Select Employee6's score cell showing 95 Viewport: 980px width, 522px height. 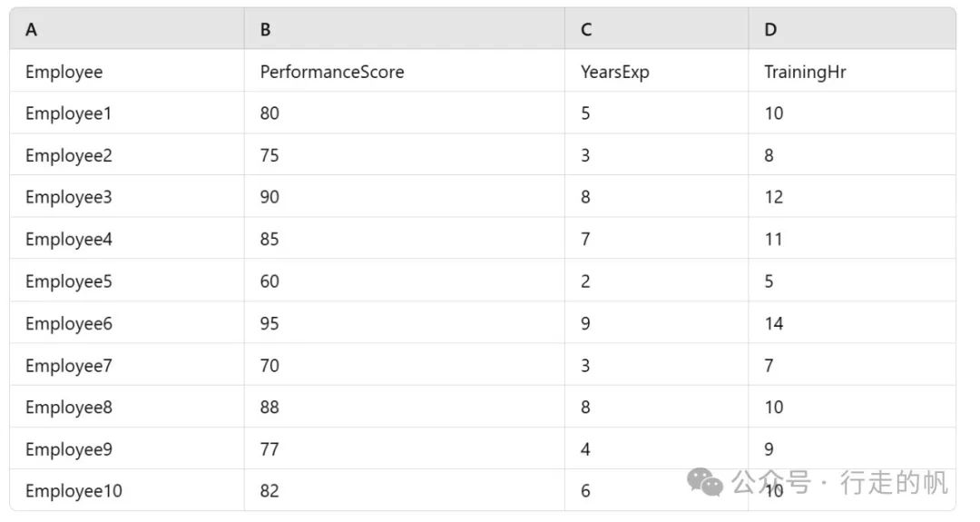405,323
